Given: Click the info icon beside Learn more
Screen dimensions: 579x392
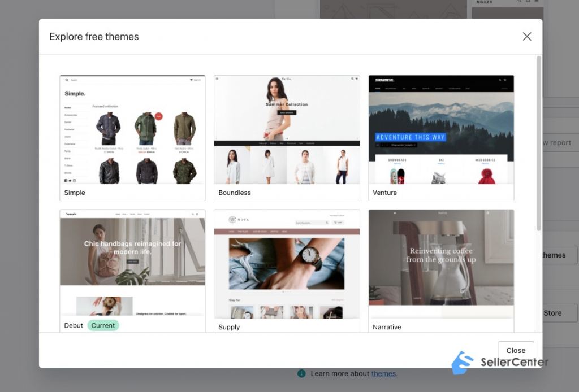Looking at the screenshot, I should tap(302, 373).
